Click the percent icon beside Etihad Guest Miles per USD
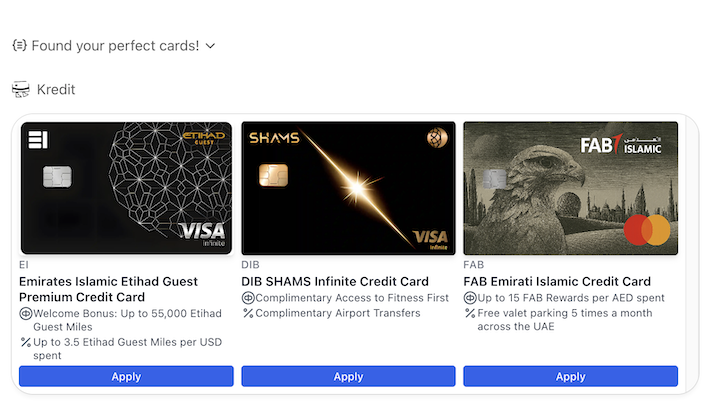Image resolution: width=706 pixels, height=403 pixels. 26,343
